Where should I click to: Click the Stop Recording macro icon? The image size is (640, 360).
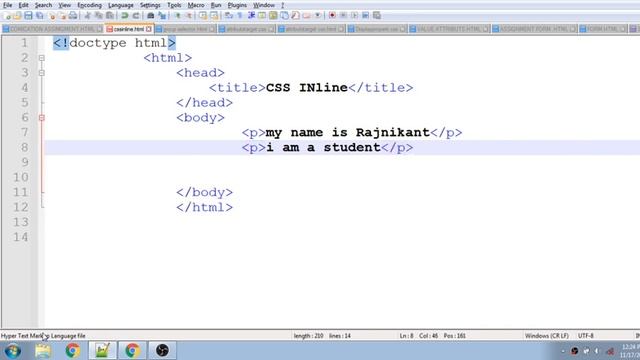click(x=343, y=16)
